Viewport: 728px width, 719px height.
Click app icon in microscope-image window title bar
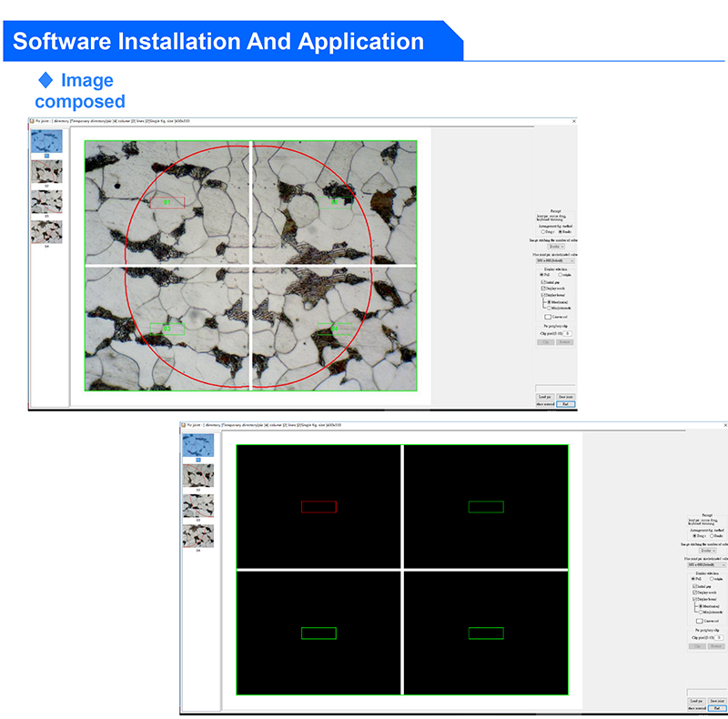pyautogui.click(x=32, y=121)
